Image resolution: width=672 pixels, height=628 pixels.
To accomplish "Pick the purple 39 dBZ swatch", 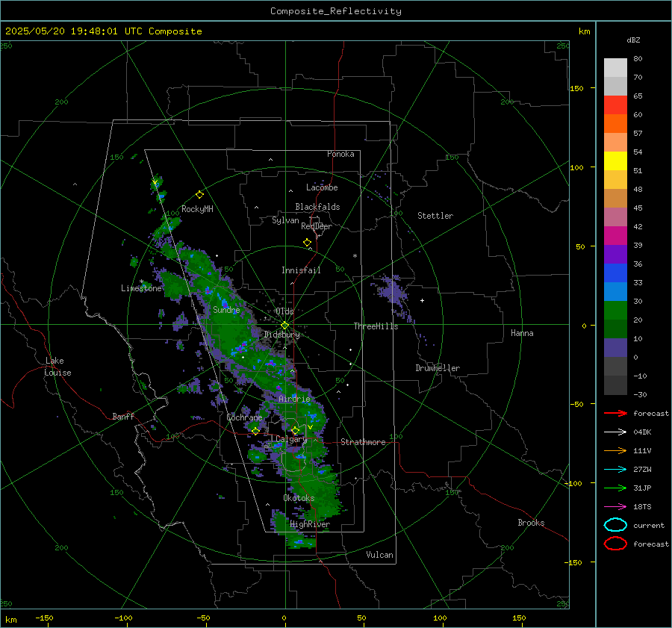I will (615, 254).
